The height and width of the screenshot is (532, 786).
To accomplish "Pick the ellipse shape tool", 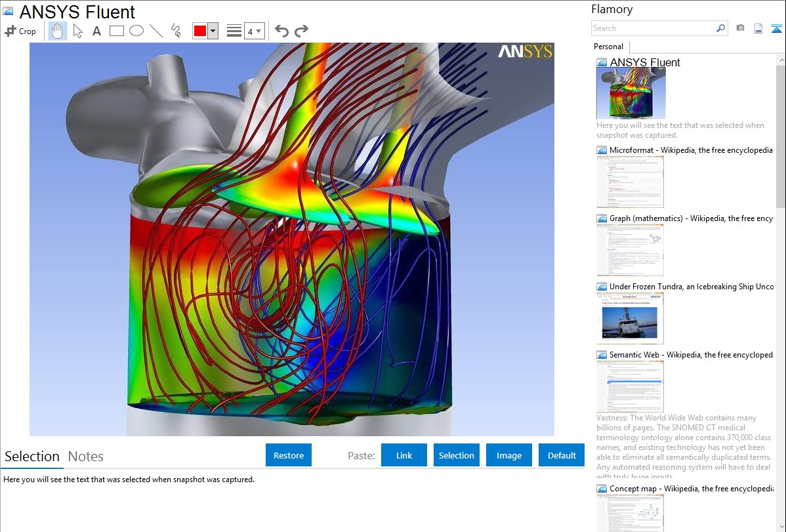I will point(136,31).
